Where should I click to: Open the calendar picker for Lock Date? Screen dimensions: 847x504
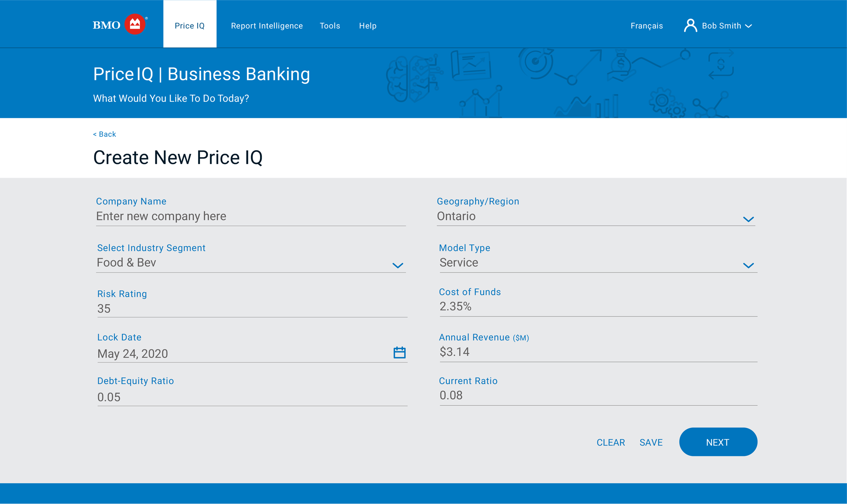[x=399, y=352]
